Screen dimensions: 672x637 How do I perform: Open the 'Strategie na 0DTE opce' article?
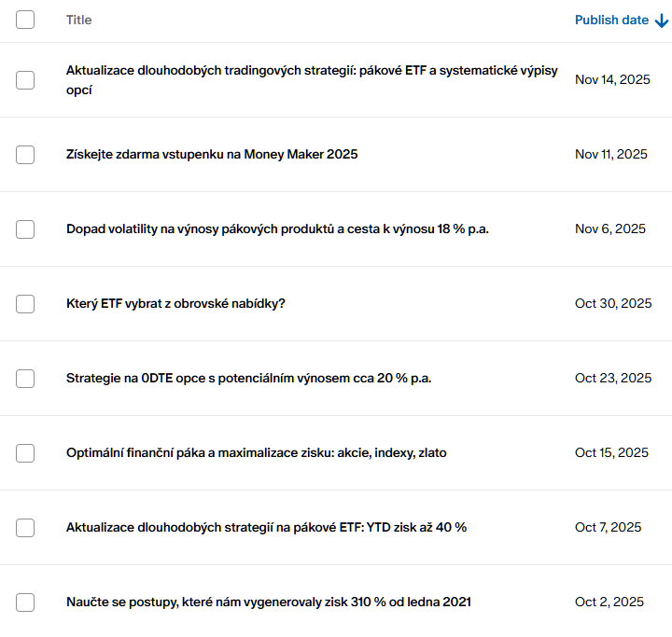(248, 379)
